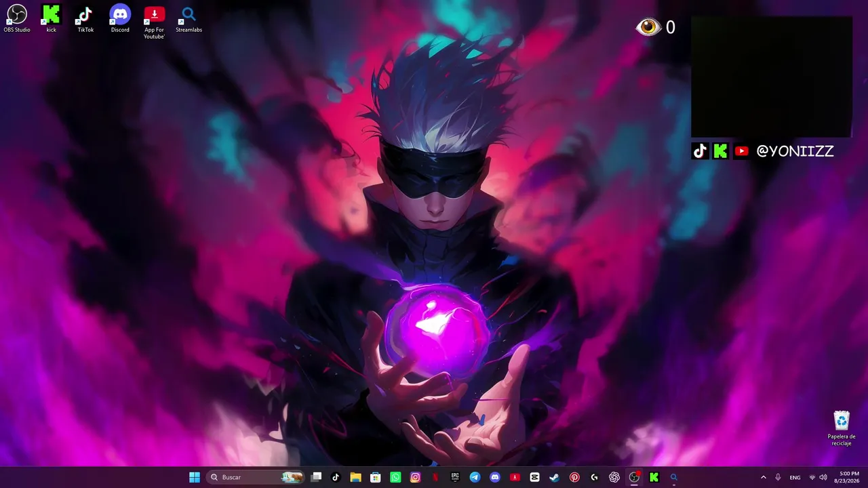Switch the ENG input language

tap(795, 477)
